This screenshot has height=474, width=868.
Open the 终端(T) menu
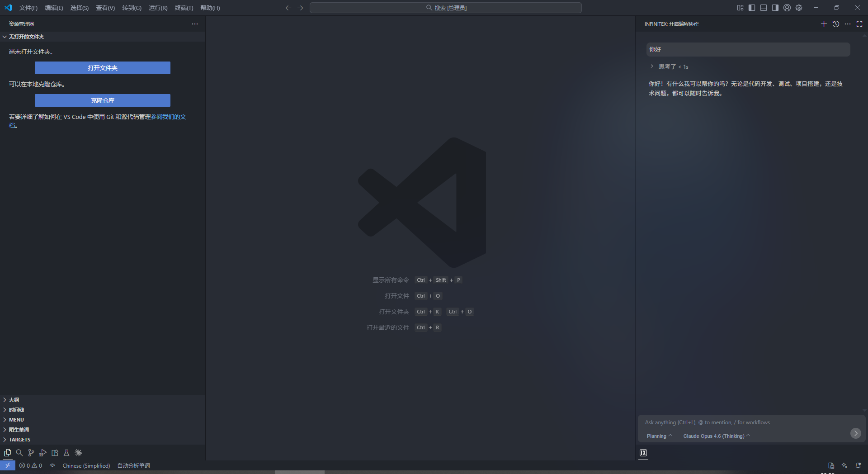click(x=184, y=8)
